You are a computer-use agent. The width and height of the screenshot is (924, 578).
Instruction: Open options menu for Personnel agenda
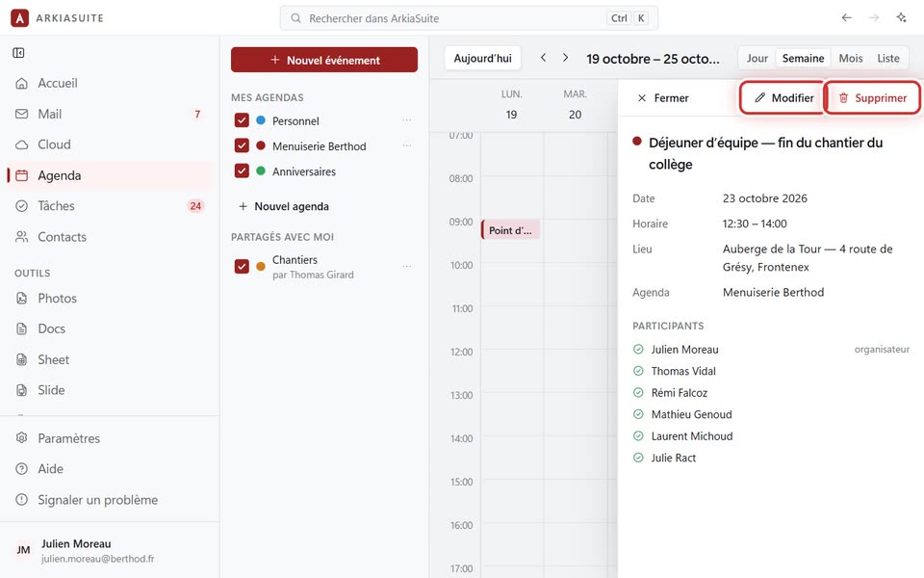406,120
